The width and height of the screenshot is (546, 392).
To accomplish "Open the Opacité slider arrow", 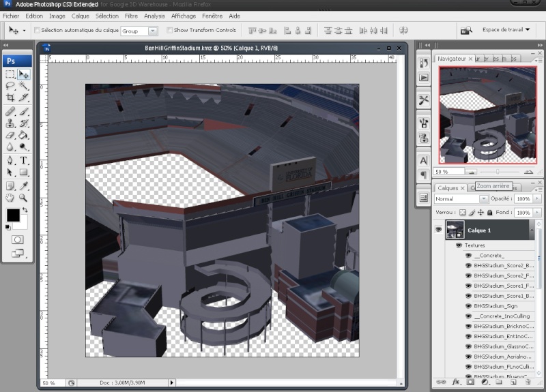I will (537, 198).
